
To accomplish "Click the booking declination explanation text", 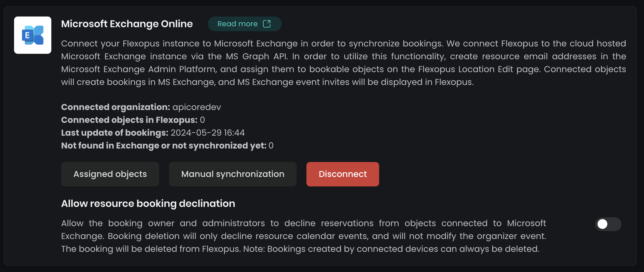I will point(303,236).
